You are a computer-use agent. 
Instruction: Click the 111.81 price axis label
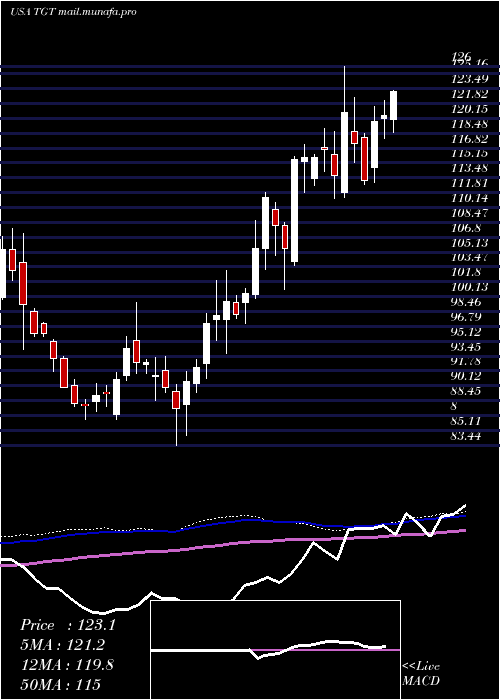tap(469, 183)
